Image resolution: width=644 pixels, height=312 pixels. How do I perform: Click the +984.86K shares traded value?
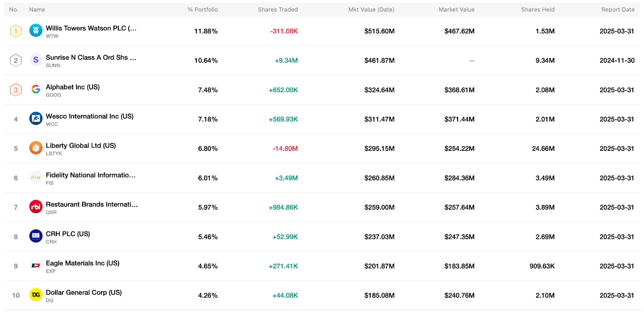coord(283,208)
